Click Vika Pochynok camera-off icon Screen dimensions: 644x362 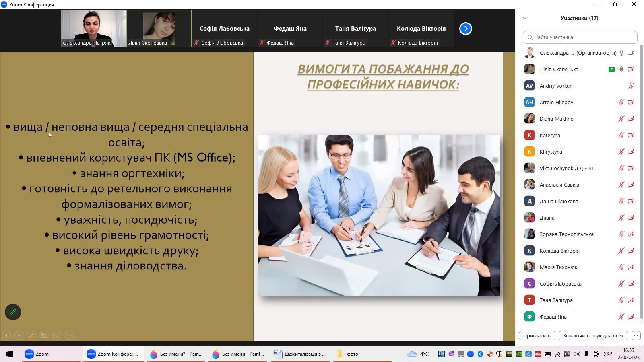pos(631,168)
